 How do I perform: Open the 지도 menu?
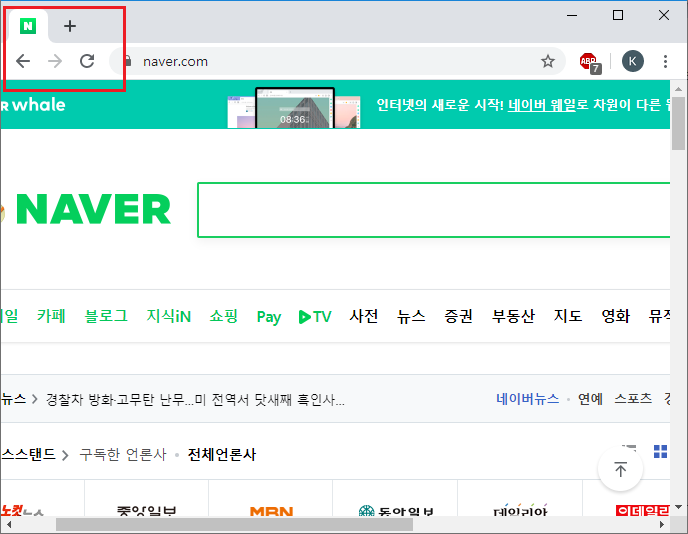568,316
